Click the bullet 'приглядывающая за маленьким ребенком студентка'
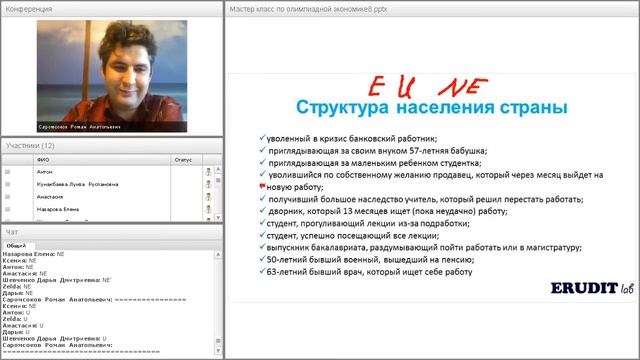This screenshot has height=360, width=640. (375, 163)
